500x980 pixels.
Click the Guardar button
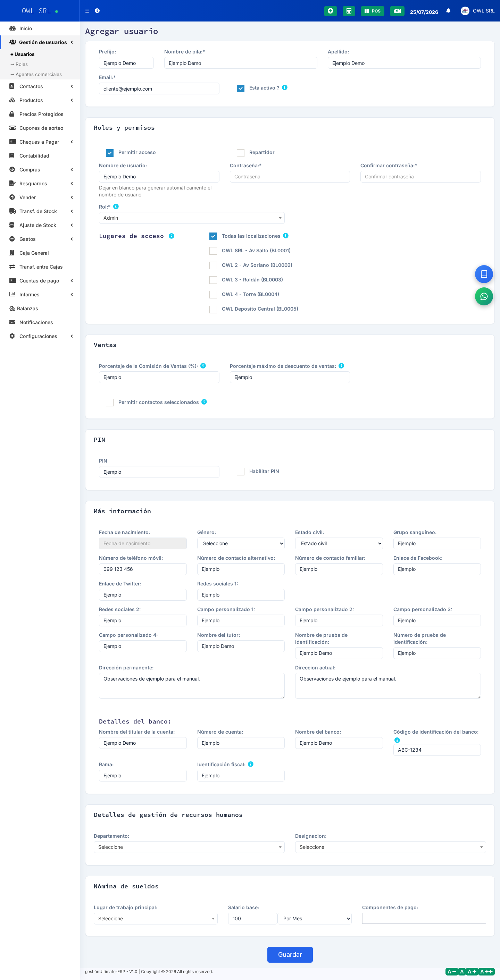click(x=290, y=954)
